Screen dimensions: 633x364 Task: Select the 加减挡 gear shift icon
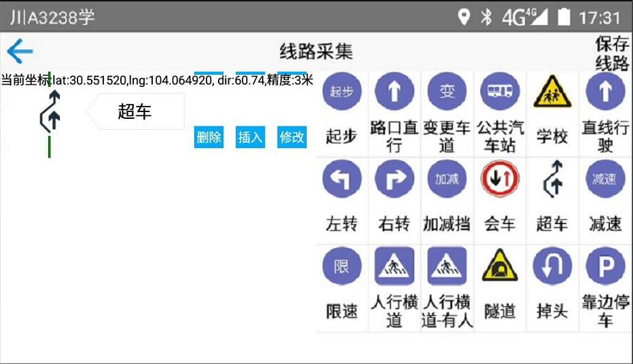click(447, 179)
